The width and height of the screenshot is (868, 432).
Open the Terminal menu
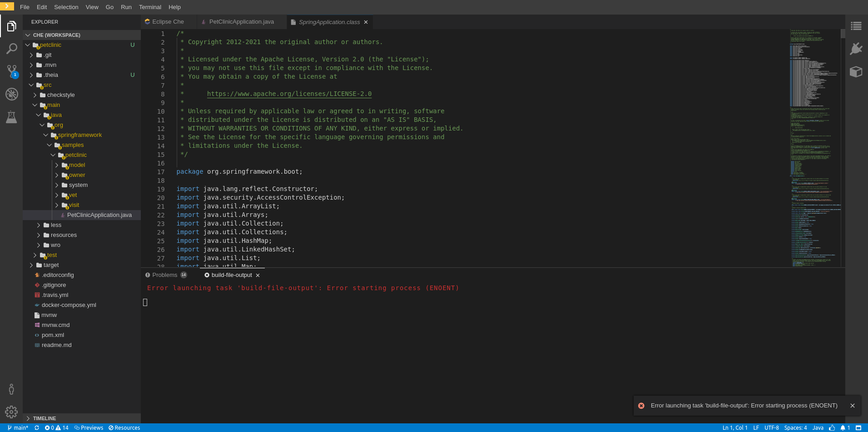(x=150, y=7)
